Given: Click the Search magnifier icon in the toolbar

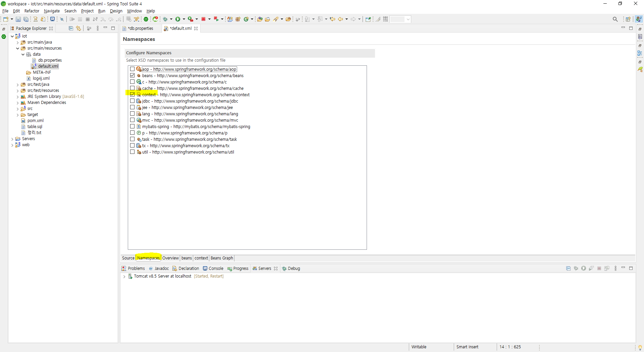Looking at the screenshot, I should click(x=615, y=19).
